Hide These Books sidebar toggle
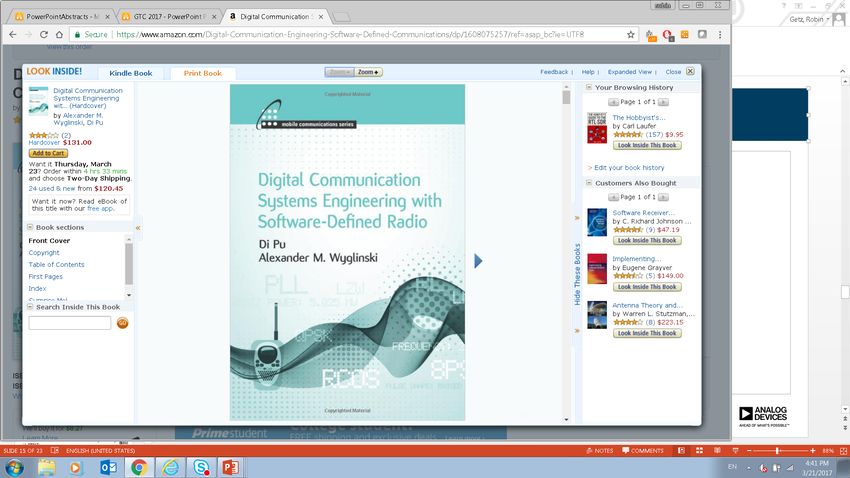The height and width of the screenshot is (478, 850). click(x=577, y=274)
